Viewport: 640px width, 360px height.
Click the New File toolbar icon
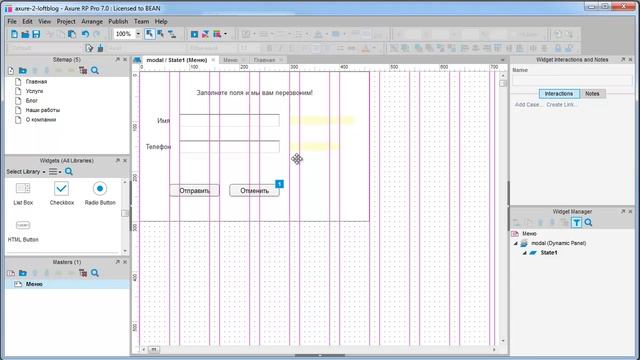[14, 34]
